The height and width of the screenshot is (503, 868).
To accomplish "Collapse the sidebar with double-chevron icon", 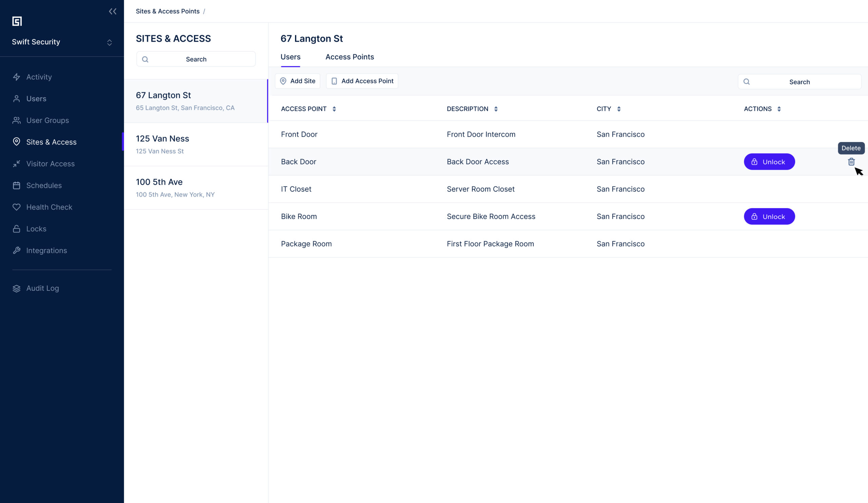I will (x=113, y=12).
